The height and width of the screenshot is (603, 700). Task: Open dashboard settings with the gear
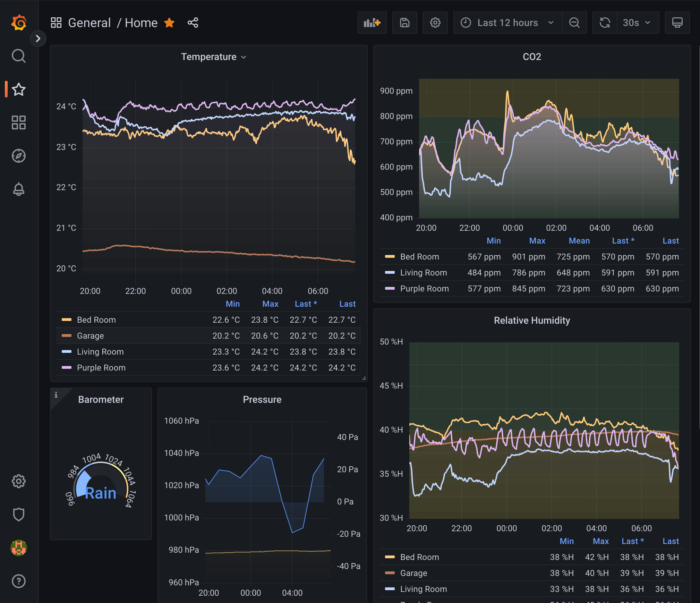click(435, 22)
